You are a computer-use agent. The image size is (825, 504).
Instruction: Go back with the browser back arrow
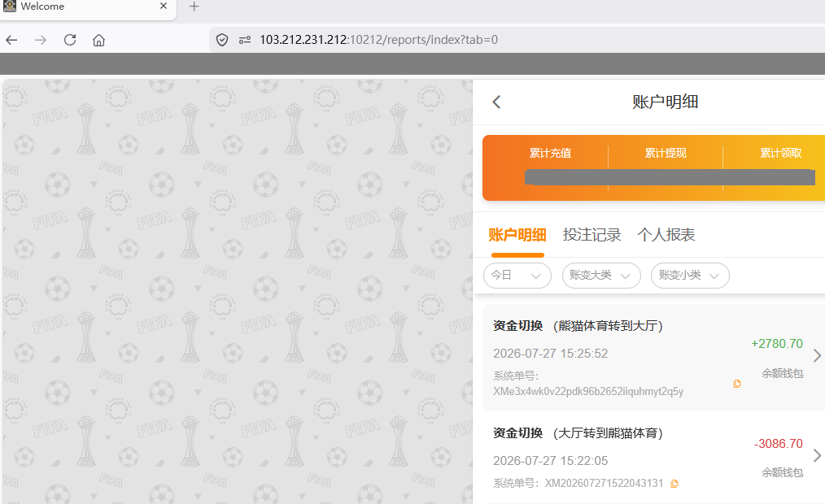[11, 40]
